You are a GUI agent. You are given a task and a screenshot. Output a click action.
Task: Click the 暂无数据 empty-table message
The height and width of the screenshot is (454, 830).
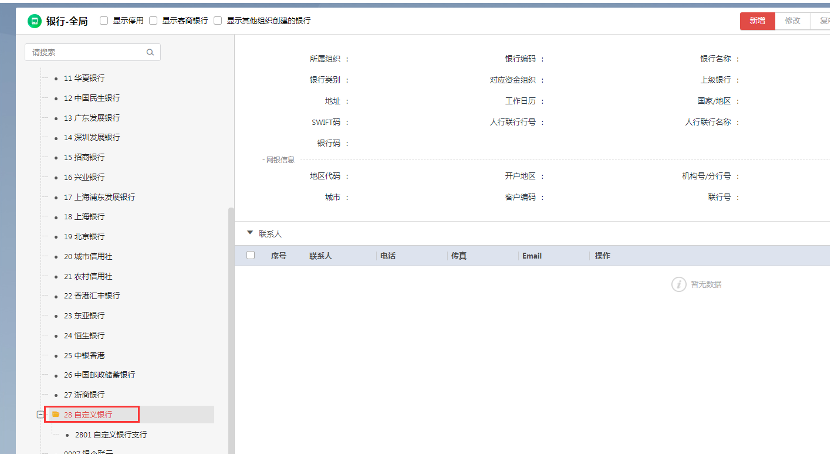[x=706, y=285]
